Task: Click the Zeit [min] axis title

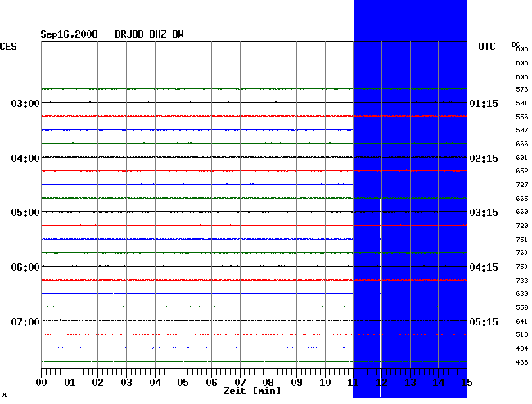Action: 252,391
